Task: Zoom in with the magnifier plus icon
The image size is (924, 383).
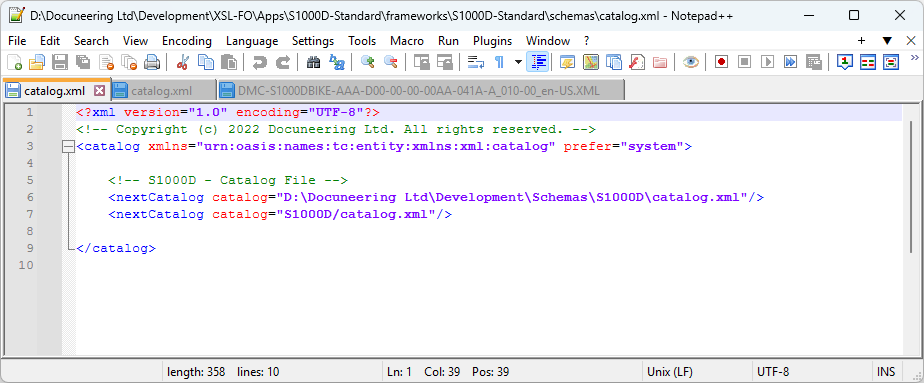Action: (368, 62)
